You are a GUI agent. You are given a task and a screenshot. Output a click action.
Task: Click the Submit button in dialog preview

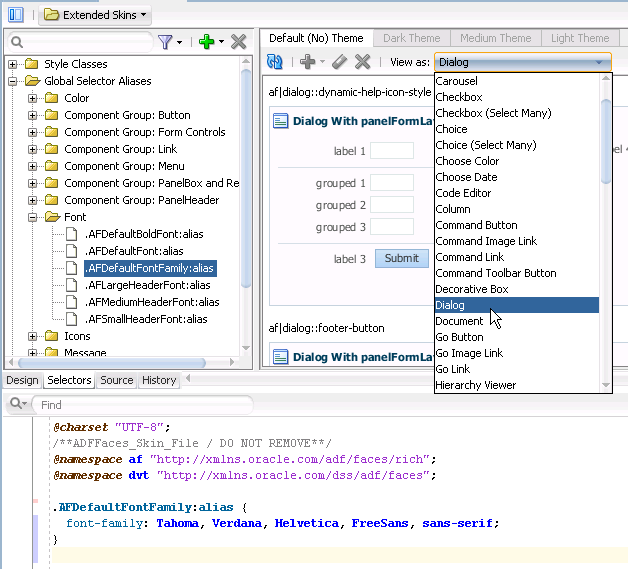[x=402, y=258]
